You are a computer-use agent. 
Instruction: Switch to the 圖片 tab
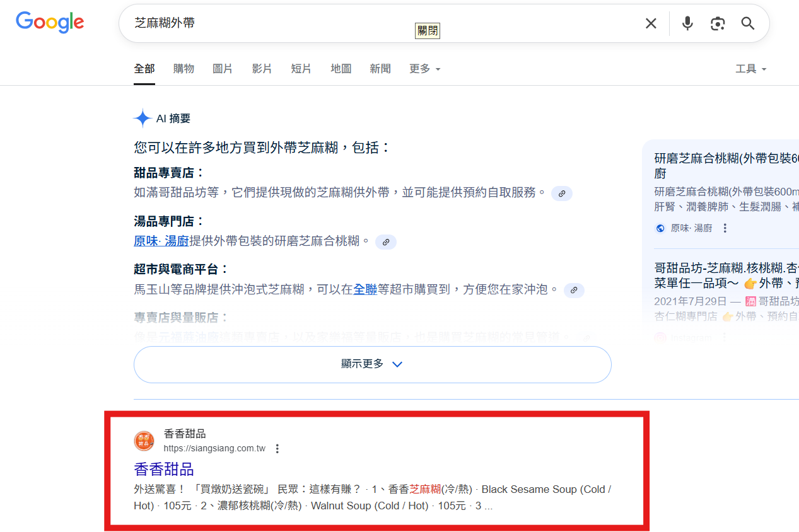pyautogui.click(x=223, y=69)
